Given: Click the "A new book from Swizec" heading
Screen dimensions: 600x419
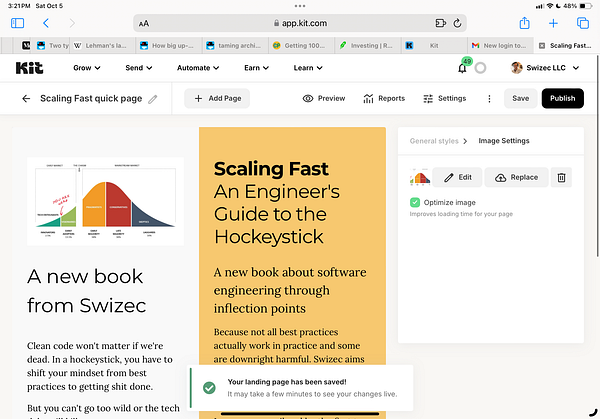Looking at the screenshot, I should point(86,291).
